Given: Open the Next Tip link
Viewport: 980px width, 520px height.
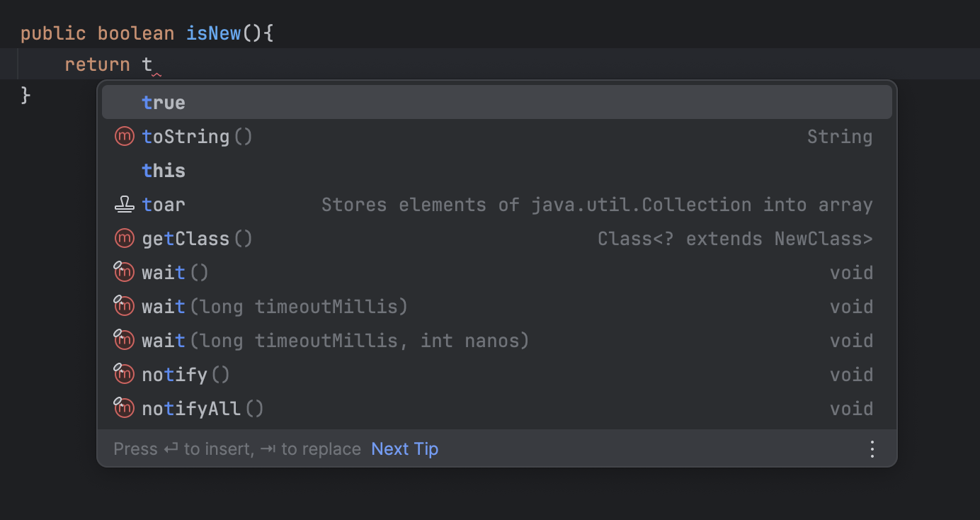Looking at the screenshot, I should click(x=404, y=448).
